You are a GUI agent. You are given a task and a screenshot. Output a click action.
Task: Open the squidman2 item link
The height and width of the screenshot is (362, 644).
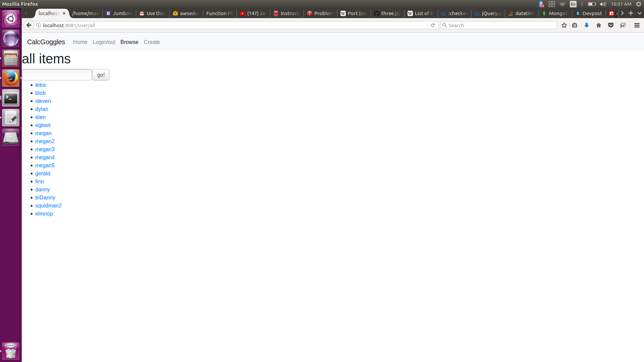(x=48, y=206)
